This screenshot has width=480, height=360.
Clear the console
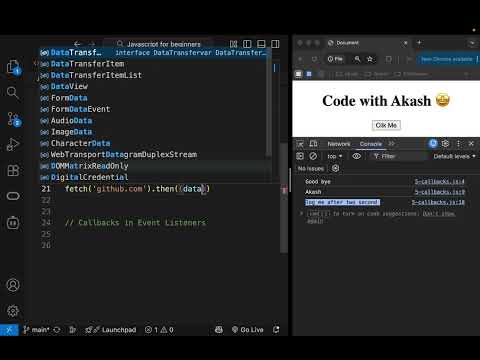tap(313, 156)
